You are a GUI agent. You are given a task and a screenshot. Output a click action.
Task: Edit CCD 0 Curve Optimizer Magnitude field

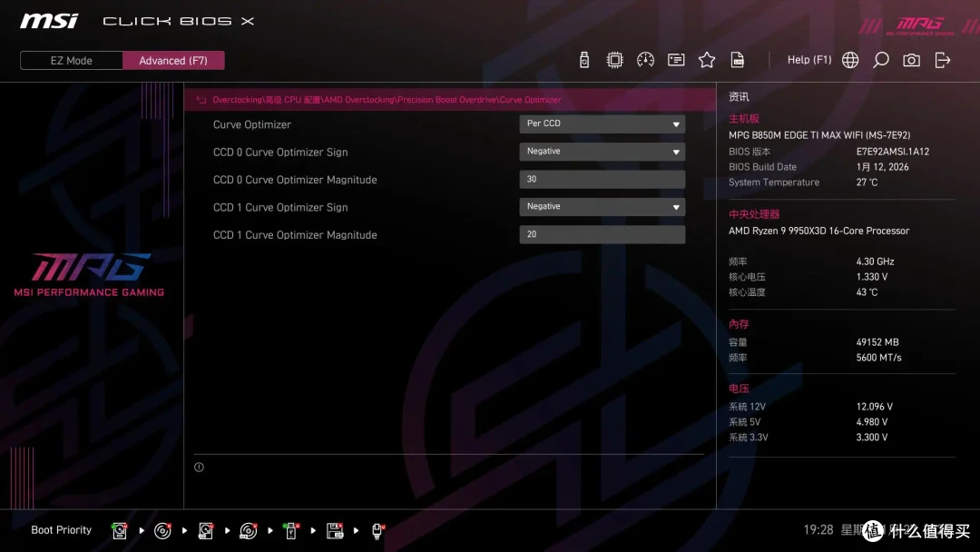click(x=602, y=180)
